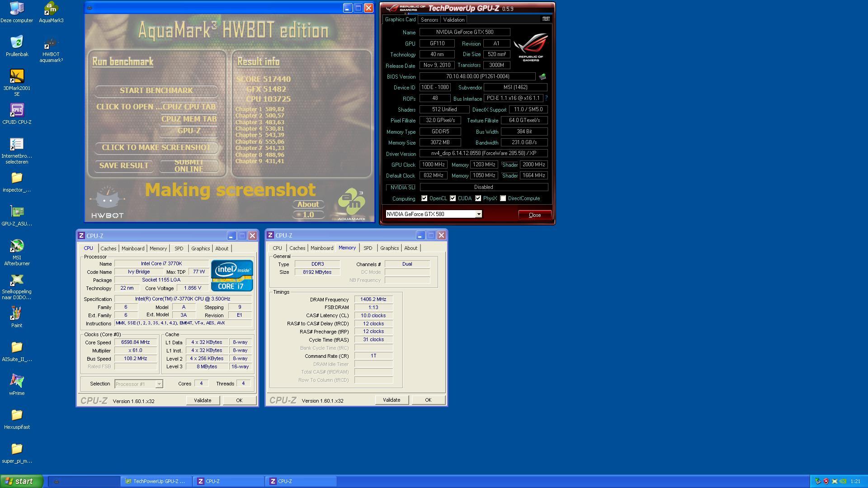
Task: Switch to the Sensors tab in GPU-Z
Action: (x=429, y=19)
